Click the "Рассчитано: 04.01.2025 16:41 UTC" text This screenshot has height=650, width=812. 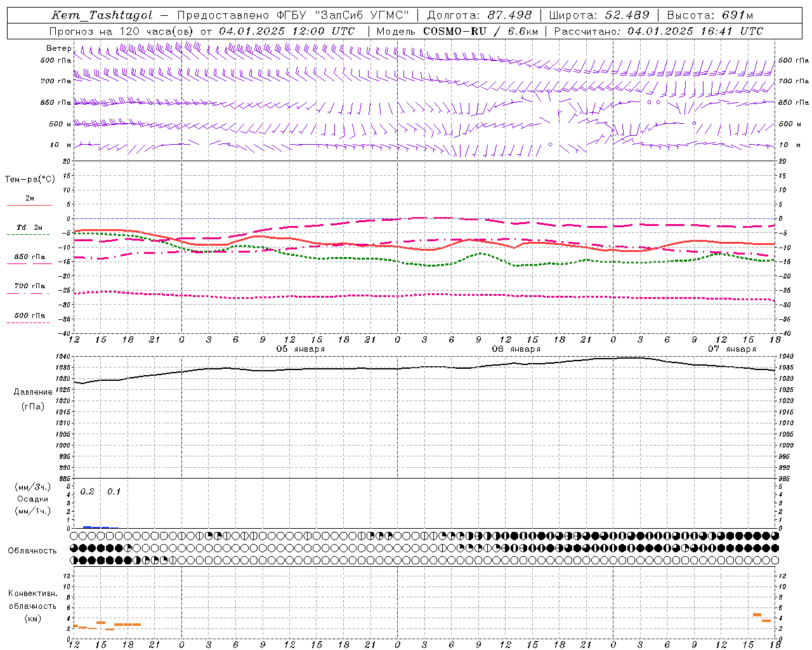658,31
